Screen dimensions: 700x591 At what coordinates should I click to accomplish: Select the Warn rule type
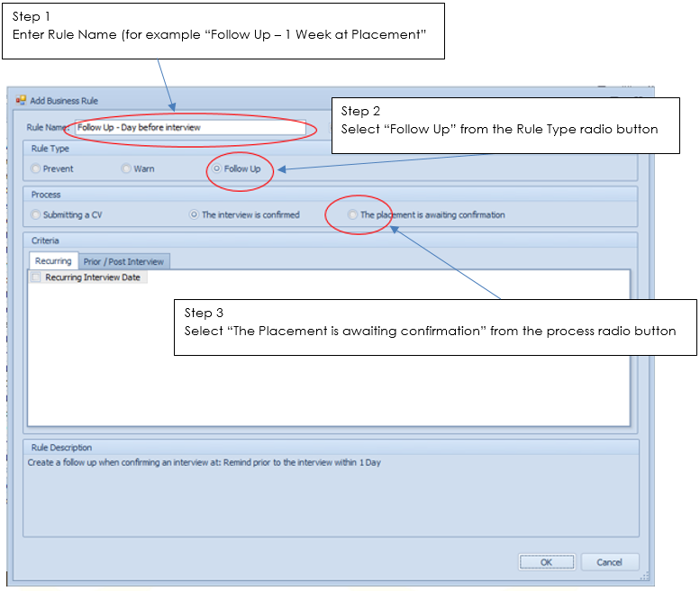coord(127,168)
